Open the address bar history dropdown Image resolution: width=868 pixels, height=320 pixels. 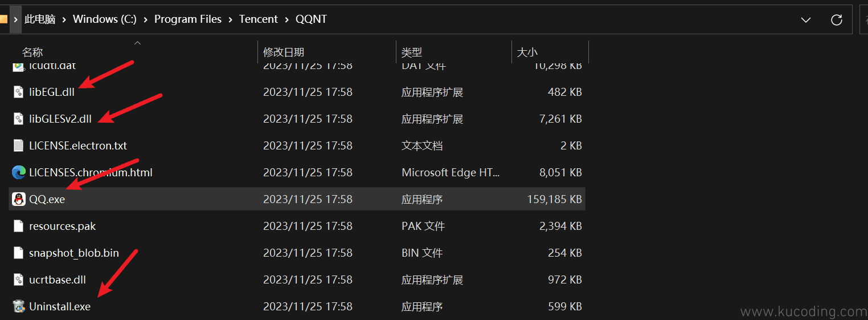pyautogui.click(x=806, y=20)
